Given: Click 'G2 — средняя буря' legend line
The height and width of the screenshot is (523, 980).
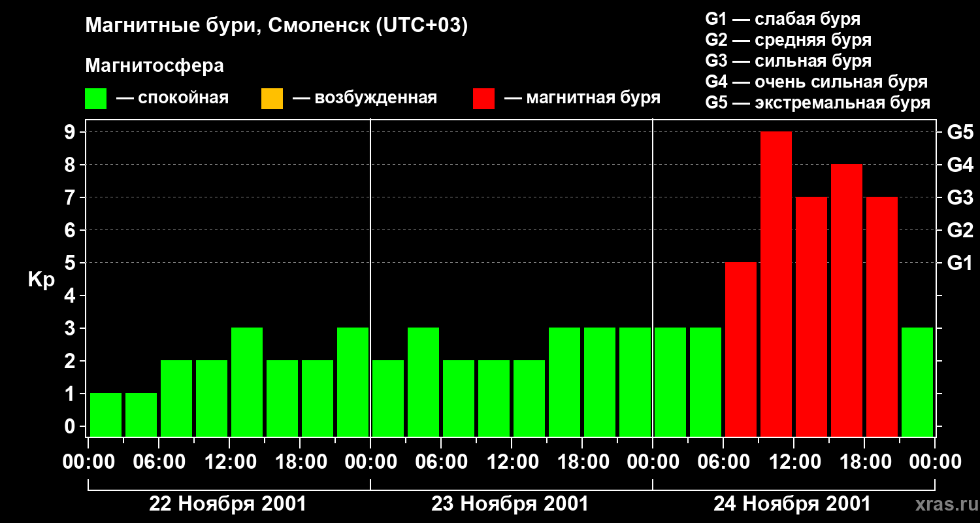Looking at the screenshot, I should coord(788,40).
